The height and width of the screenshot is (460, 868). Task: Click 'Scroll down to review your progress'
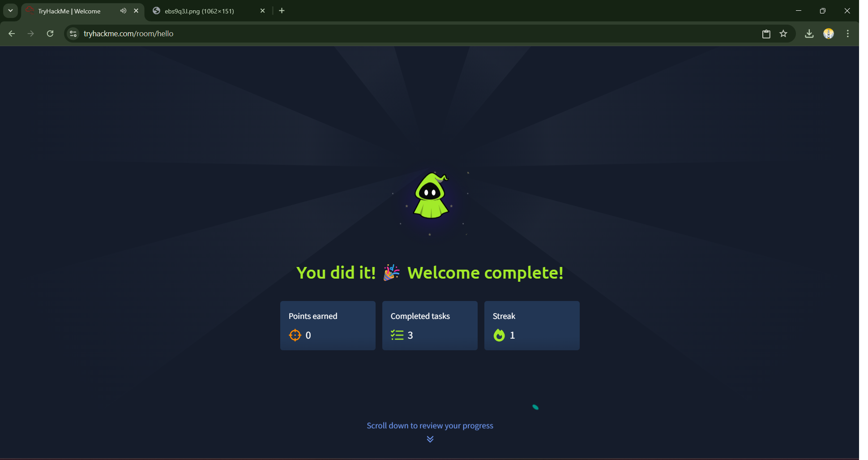[x=430, y=426]
